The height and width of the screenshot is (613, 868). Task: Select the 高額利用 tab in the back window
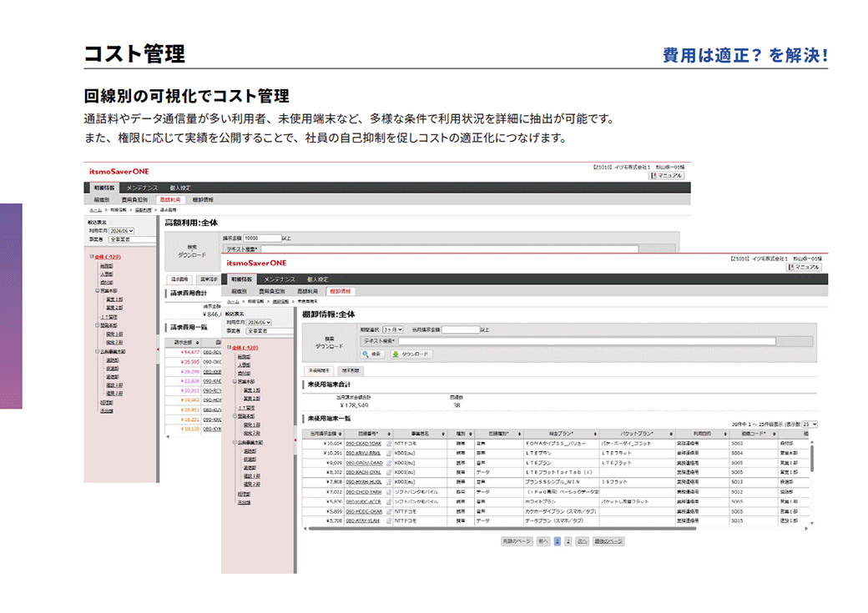(x=170, y=199)
